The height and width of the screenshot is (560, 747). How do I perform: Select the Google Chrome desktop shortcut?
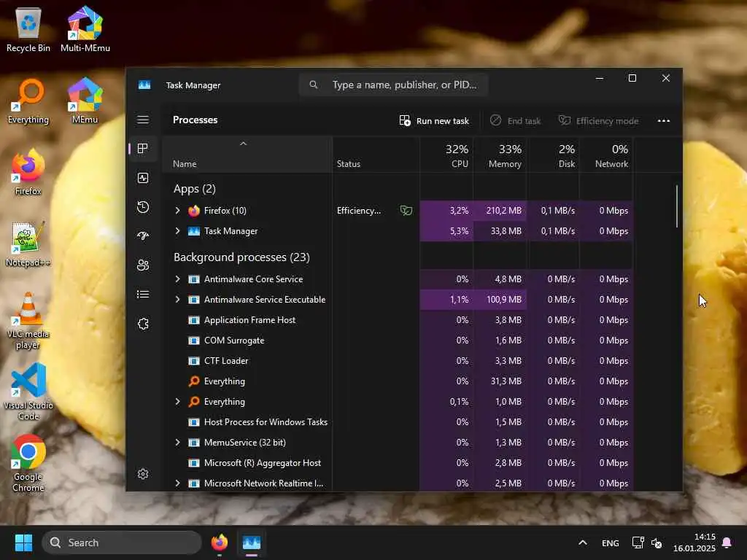click(x=28, y=463)
